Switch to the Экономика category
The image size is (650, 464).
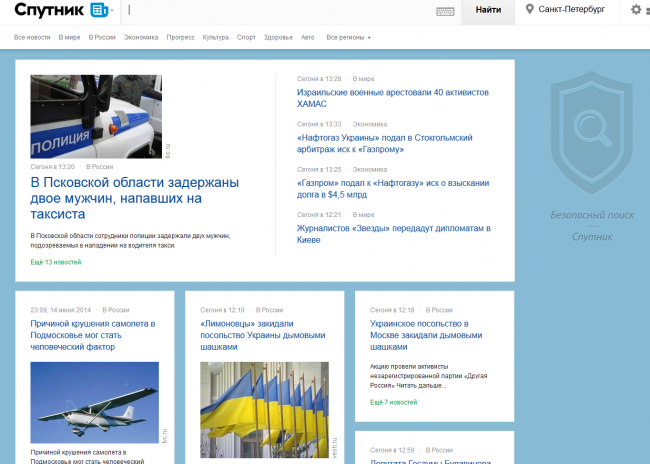141,37
